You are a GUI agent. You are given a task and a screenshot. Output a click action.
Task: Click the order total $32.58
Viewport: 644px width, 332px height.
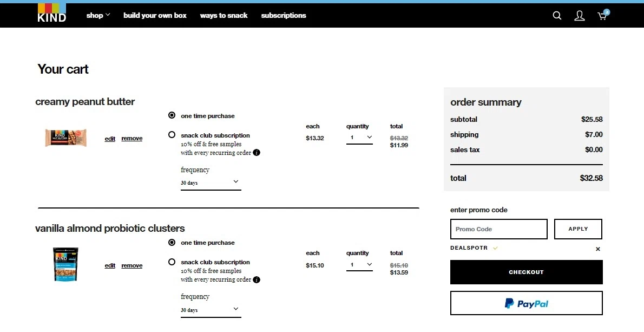tap(591, 178)
